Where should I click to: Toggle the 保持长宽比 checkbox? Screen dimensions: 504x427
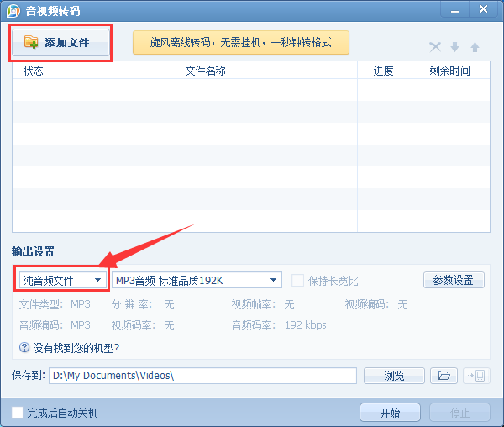[297, 281]
